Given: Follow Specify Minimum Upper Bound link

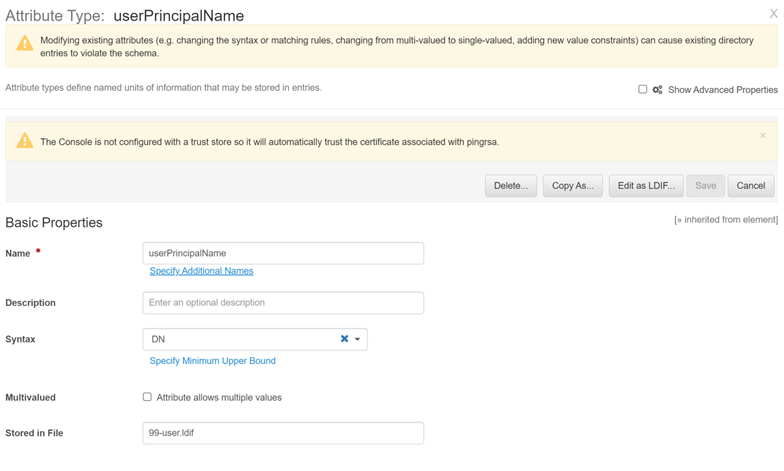Looking at the screenshot, I should pos(212,361).
